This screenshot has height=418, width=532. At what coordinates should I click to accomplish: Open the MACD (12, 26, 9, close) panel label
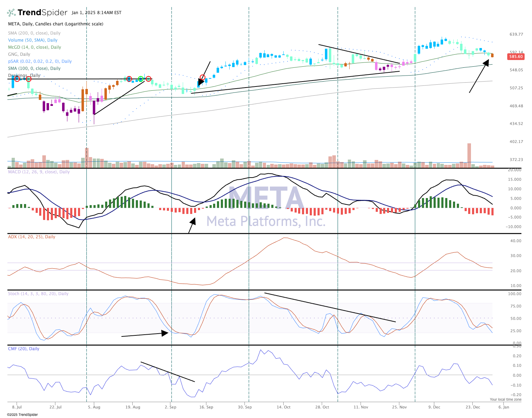tap(39, 172)
